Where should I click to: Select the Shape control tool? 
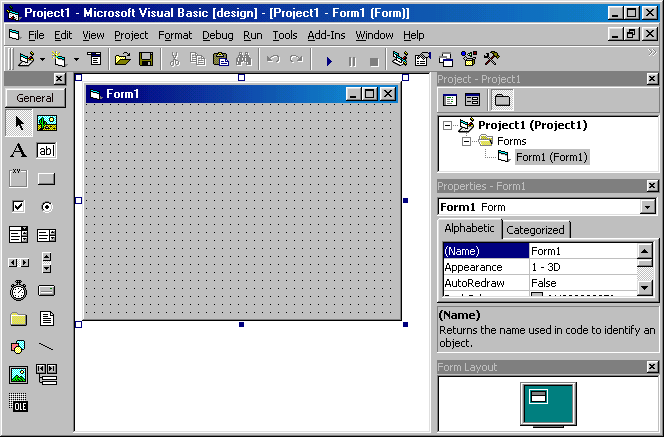coord(18,347)
